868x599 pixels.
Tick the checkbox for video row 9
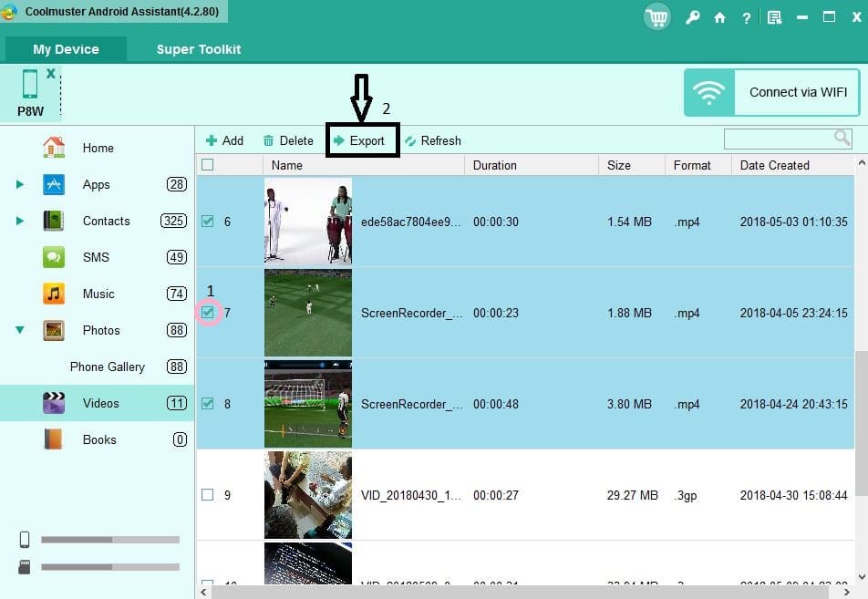[208, 495]
